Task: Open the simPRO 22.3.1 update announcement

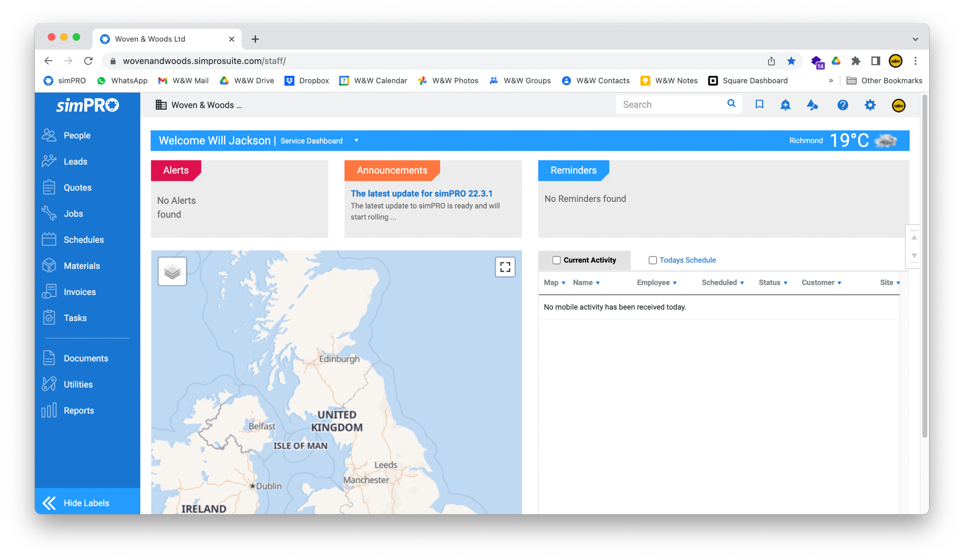Action: (421, 193)
